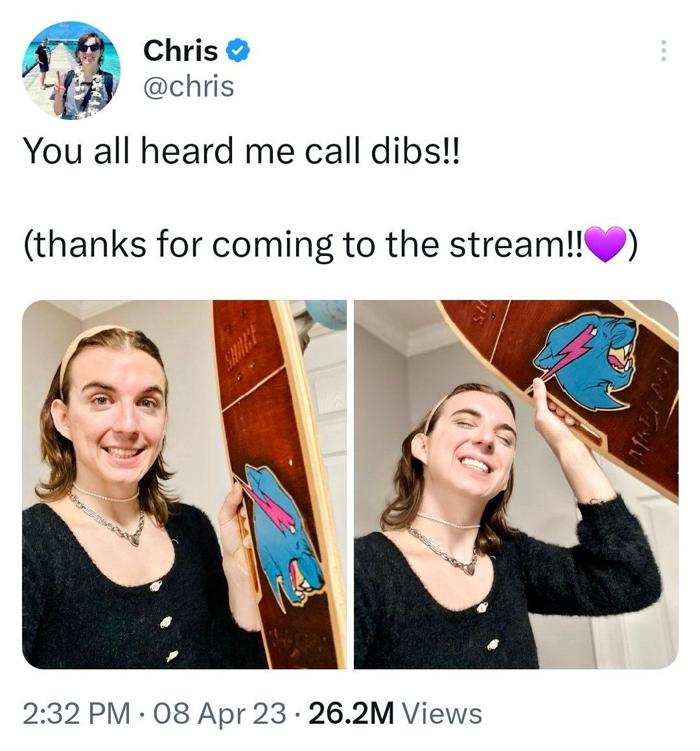Open the right photo with raised skateboard
The image size is (700, 751).
(516, 484)
